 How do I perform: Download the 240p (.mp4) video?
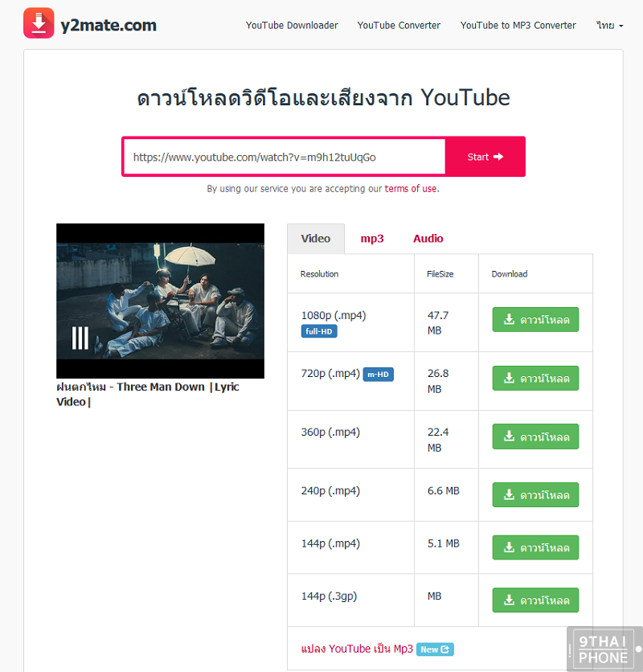pos(535,495)
